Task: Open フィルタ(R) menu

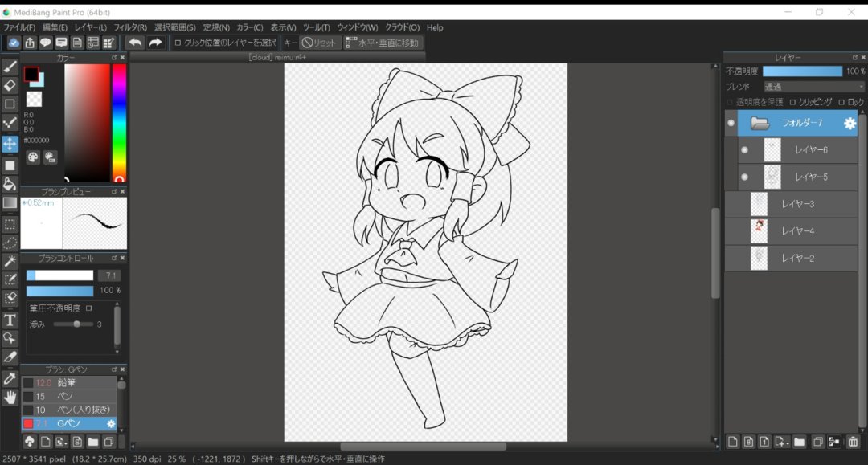Action: [130, 27]
